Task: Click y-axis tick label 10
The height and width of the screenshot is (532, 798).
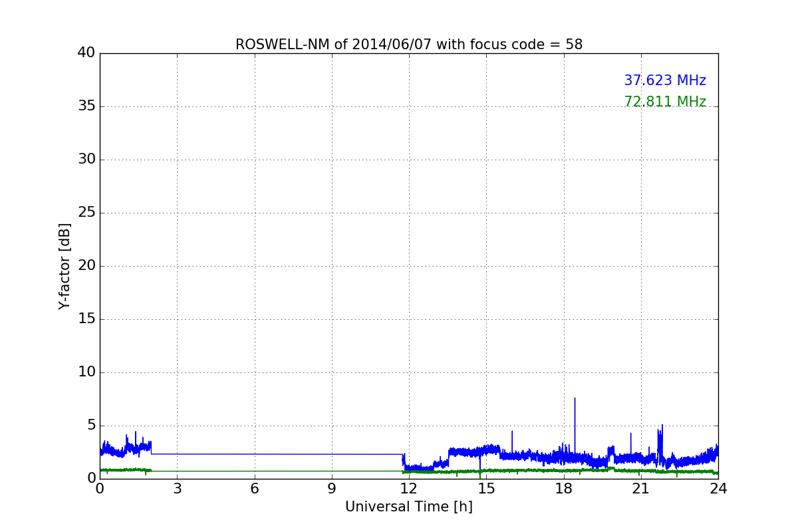Action: tap(86, 372)
